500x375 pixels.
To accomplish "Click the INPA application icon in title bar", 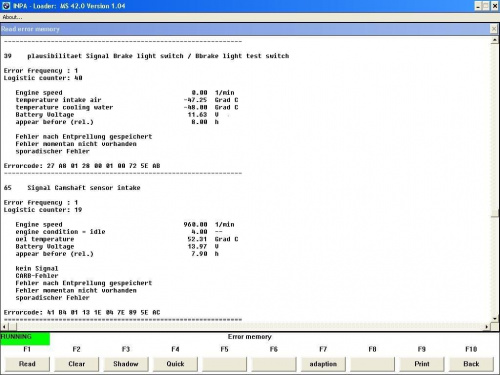I will tap(6, 6).
